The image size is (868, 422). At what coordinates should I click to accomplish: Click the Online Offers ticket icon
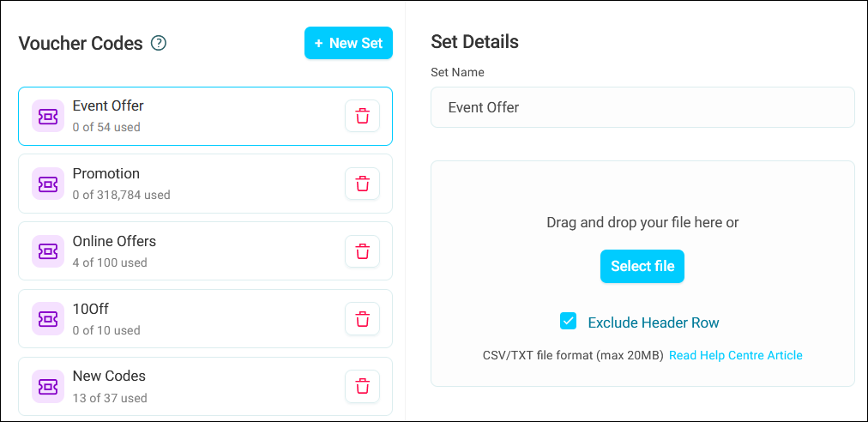pos(48,251)
